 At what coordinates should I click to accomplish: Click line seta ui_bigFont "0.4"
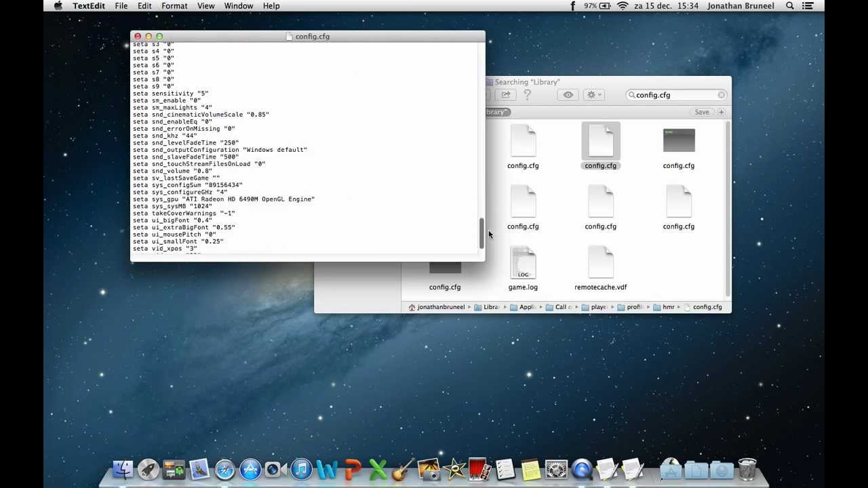click(172, 220)
